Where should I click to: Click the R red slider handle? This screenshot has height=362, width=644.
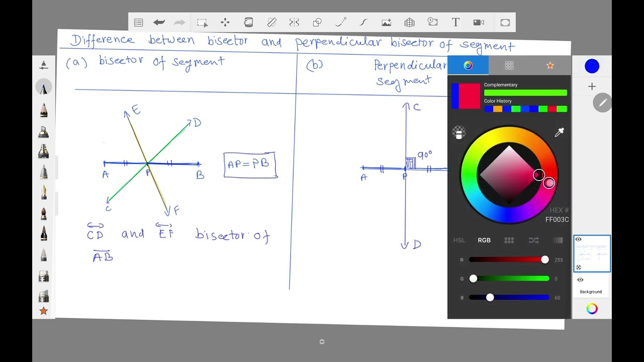tap(545, 259)
